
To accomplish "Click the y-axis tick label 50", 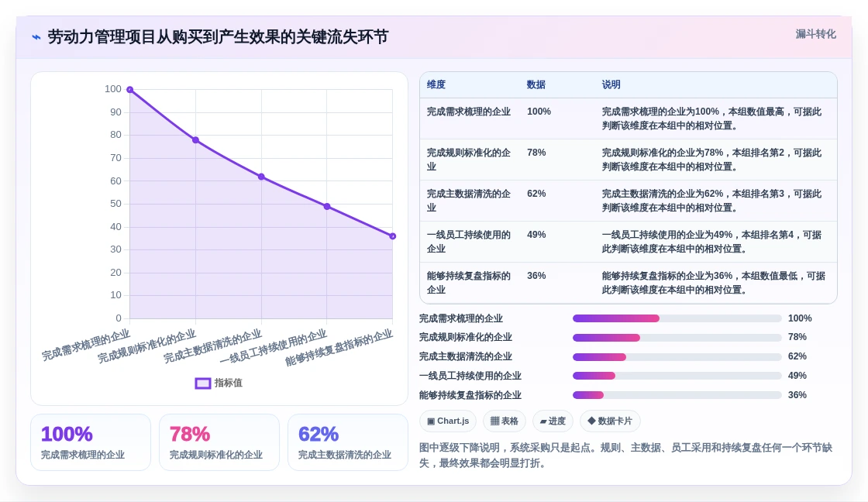I will click(115, 204).
